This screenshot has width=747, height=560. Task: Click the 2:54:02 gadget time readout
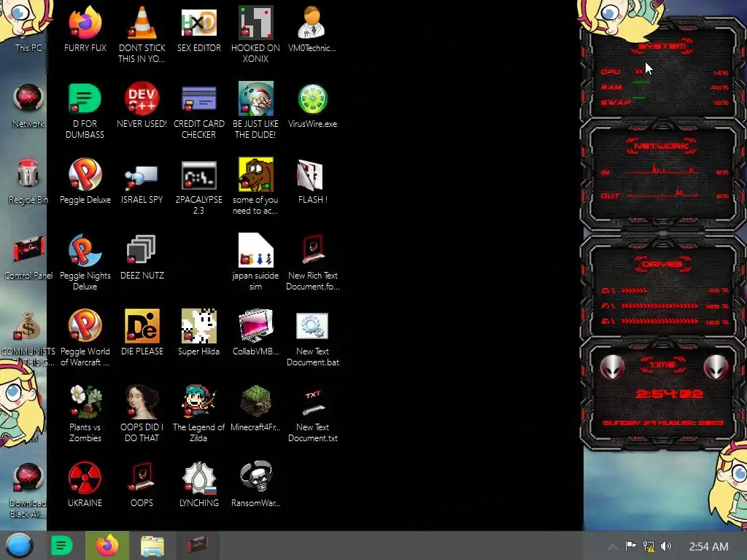click(x=670, y=394)
